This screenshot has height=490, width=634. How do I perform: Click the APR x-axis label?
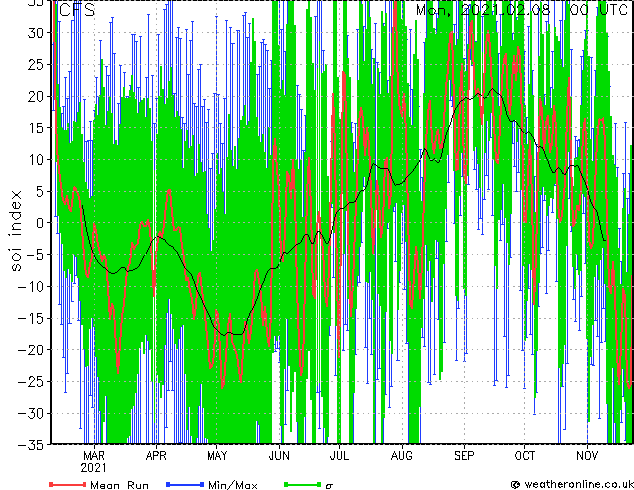(x=156, y=456)
